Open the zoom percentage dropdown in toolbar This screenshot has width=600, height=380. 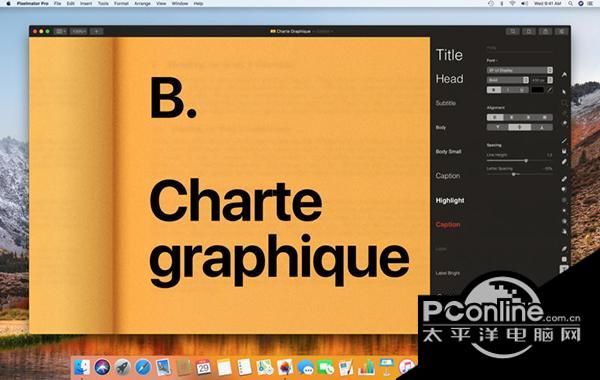79,31
